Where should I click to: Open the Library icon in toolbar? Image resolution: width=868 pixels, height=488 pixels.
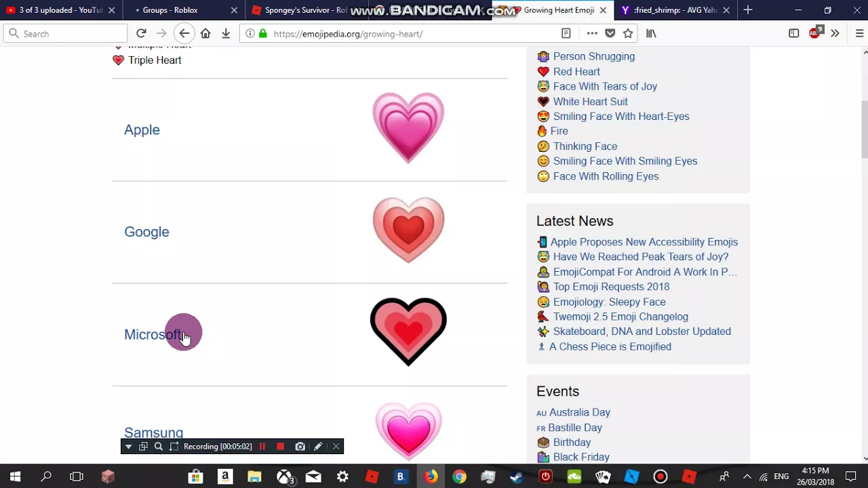651,33
